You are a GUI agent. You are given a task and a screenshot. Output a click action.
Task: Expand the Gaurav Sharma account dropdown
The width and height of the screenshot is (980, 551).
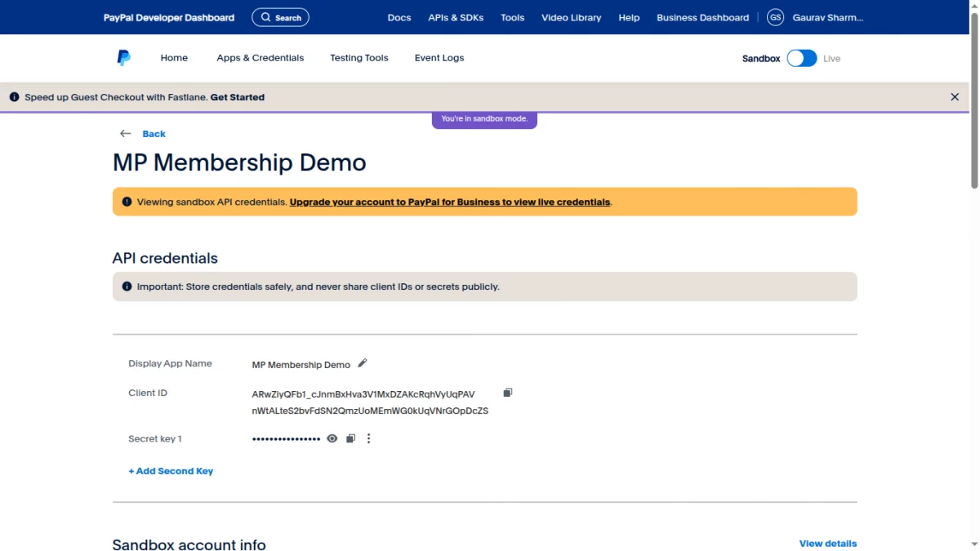pyautogui.click(x=831, y=16)
